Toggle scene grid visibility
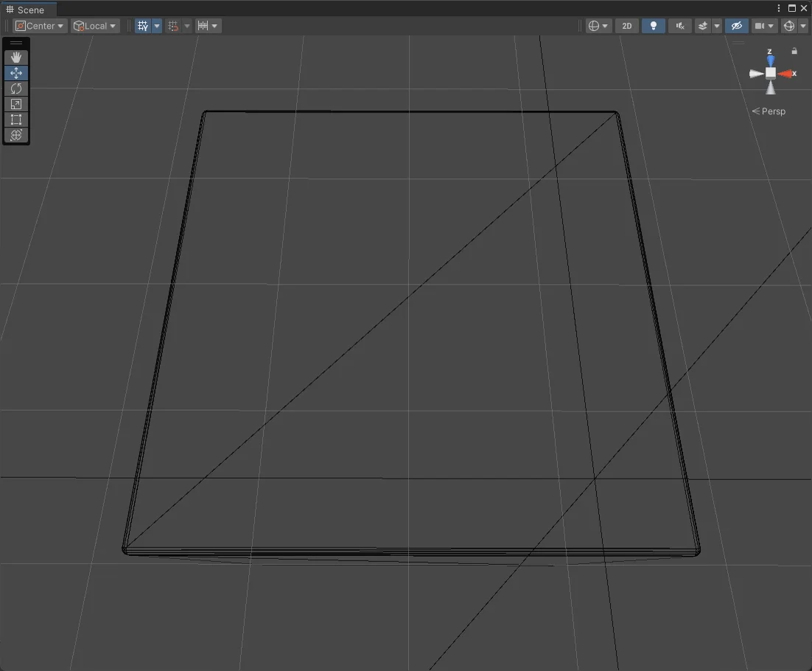The image size is (812, 671). pyautogui.click(x=143, y=26)
